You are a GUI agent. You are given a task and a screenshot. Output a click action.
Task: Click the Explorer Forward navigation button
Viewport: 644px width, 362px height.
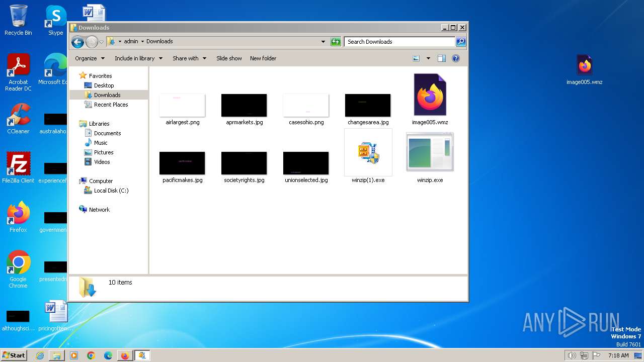[x=92, y=42]
